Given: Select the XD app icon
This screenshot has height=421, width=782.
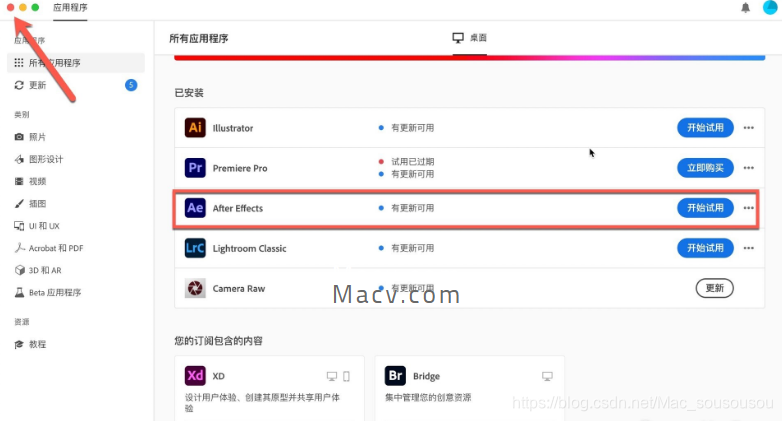Looking at the screenshot, I should pyautogui.click(x=195, y=376).
